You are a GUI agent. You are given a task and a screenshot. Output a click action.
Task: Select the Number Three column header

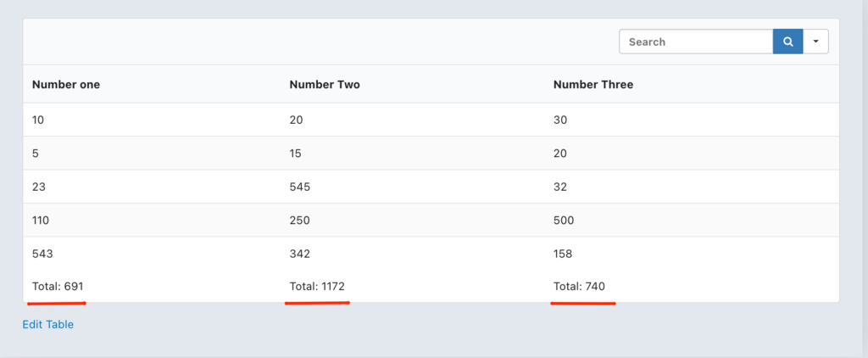(593, 85)
